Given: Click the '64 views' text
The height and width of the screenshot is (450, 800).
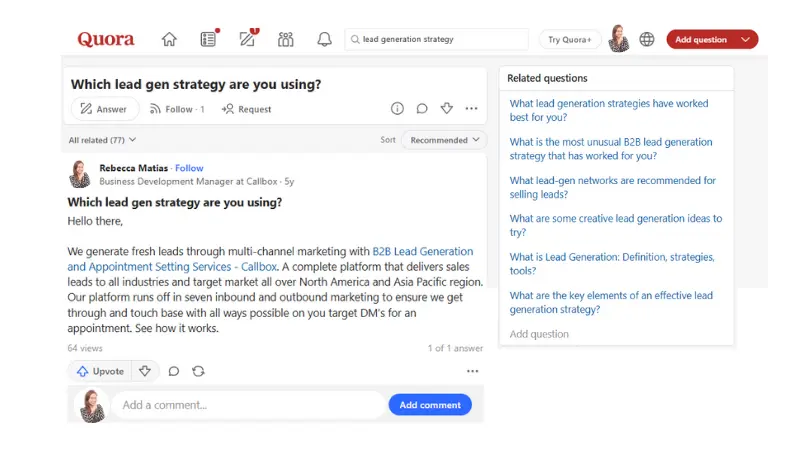Looking at the screenshot, I should (x=85, y=348).
